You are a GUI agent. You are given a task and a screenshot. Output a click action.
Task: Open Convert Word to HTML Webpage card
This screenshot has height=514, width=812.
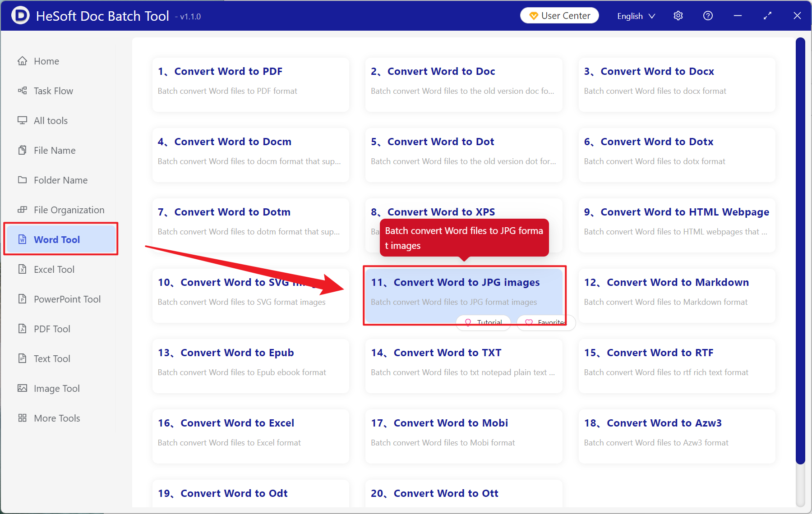point(677,225)
